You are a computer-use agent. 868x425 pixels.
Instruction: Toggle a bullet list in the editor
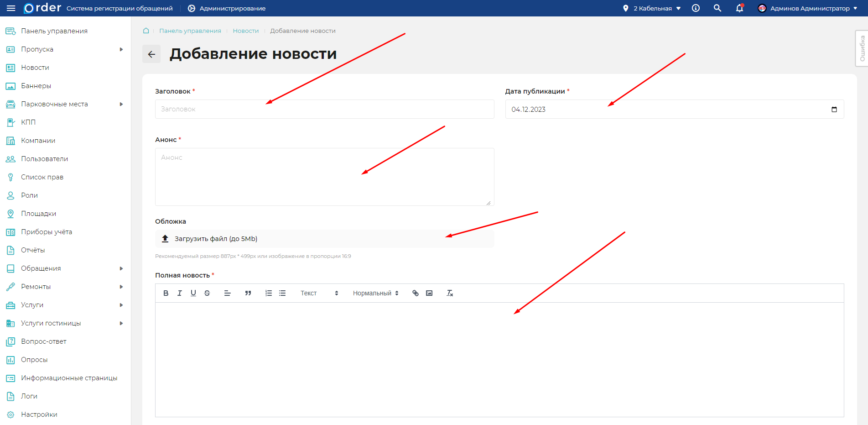[282, 293]
